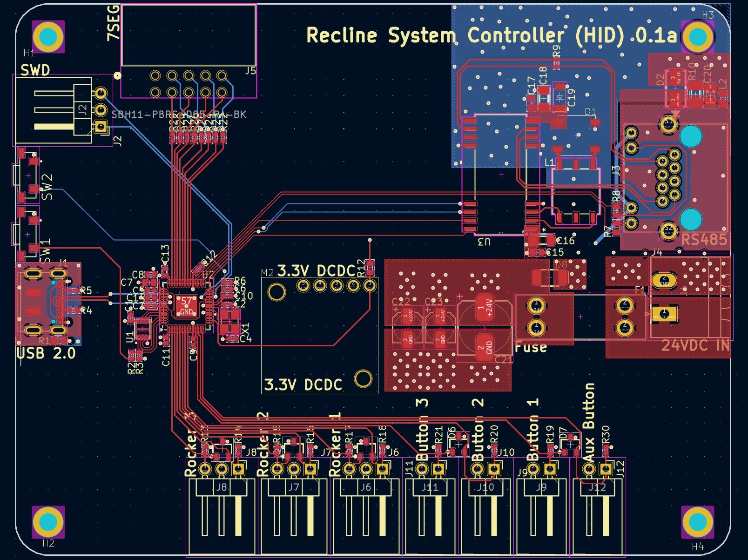Click the C13 capacitor label above U2
Screen dimensions: 748x560
point(165,254)
